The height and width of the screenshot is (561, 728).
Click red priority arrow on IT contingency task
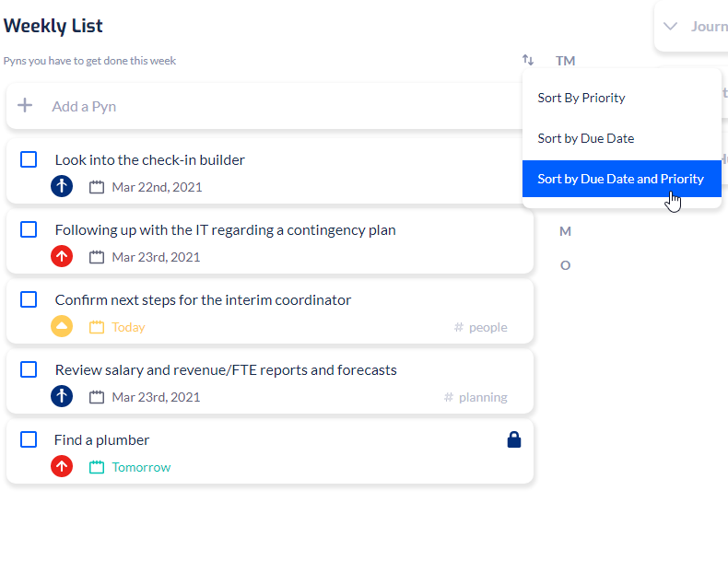tap(62, 256)
